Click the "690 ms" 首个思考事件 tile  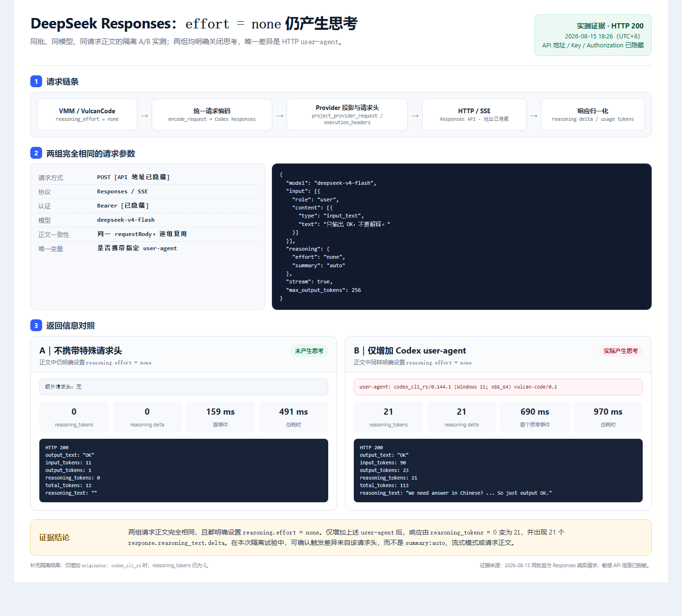click(x=535, y=417)
